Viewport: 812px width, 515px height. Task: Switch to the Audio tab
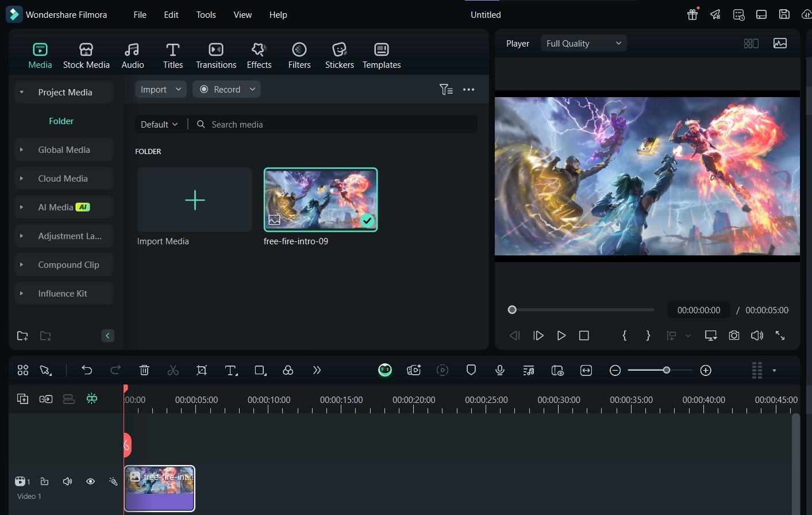click(x=133, y=56)
